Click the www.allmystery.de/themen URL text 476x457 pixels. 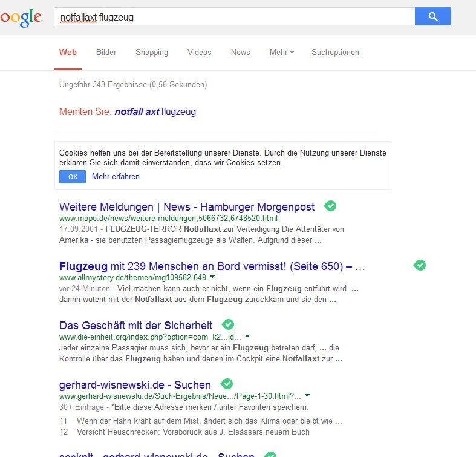tap(132, 277)
